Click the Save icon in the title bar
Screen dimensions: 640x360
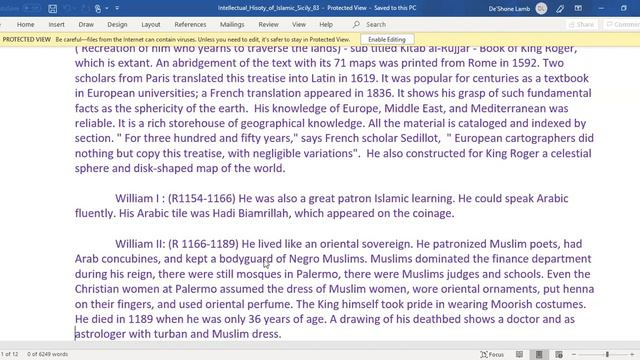[52, 8]
